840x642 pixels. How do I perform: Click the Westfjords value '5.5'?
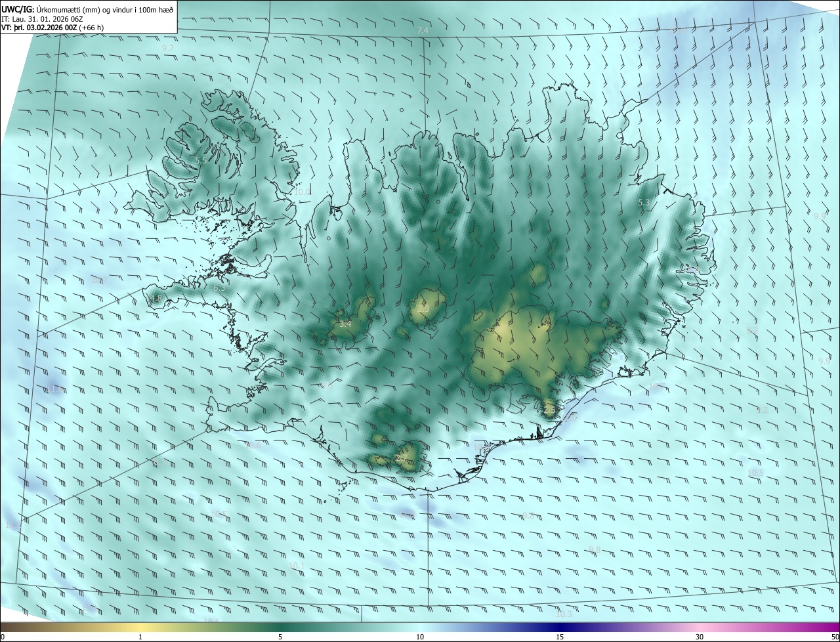[x=201, y=160]
